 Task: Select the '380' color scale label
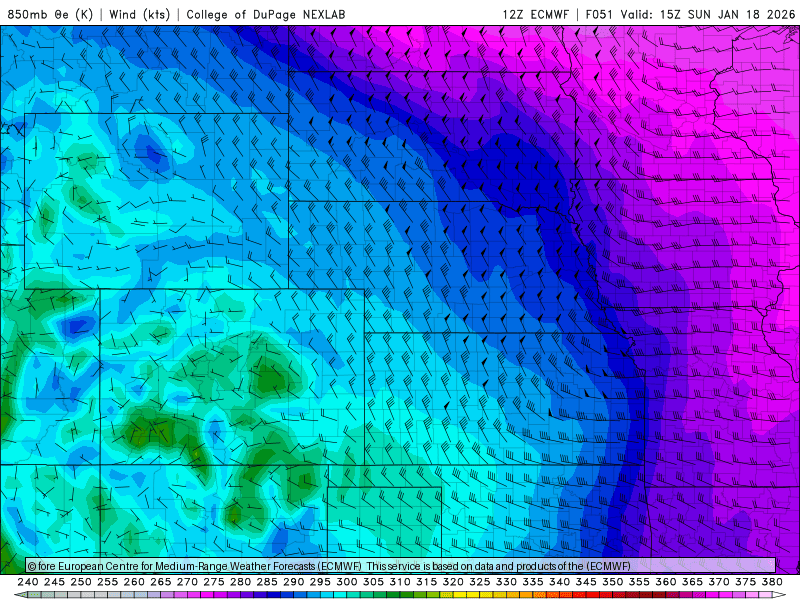pyautogui.click(x=772, y=582)
